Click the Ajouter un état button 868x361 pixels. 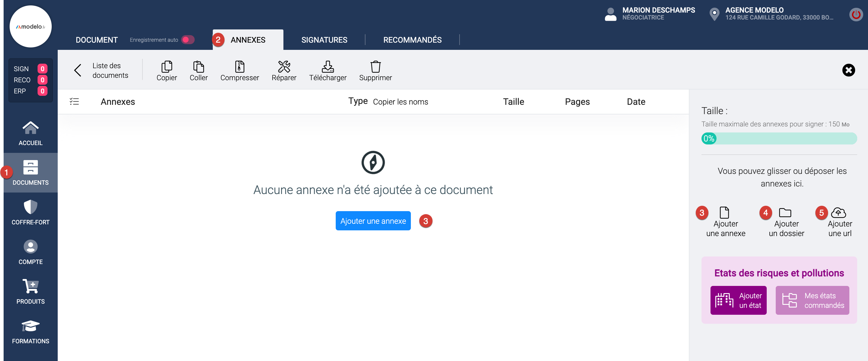[x=738, y=300]
